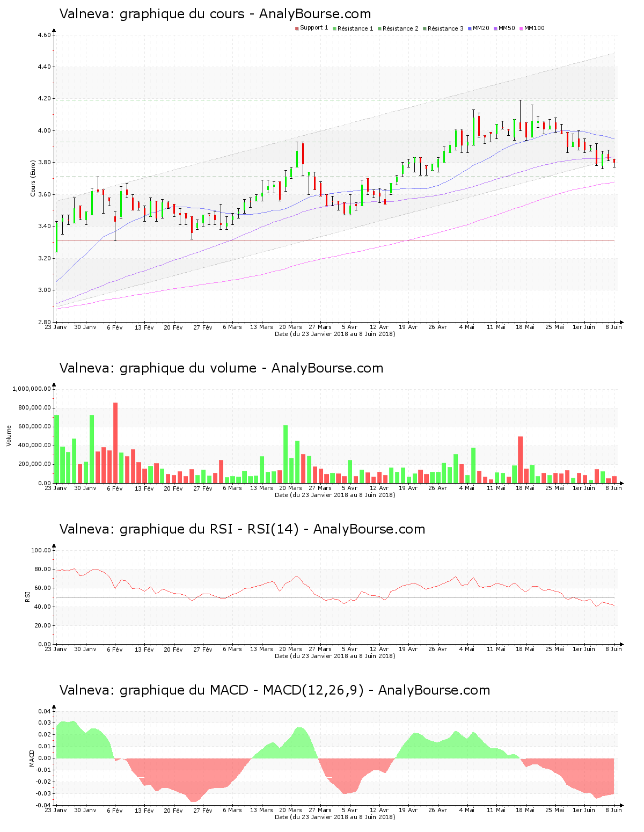644x832 pixels.
Task: Click the 'RSI' vertical axis label
Action: click(27, 596)
